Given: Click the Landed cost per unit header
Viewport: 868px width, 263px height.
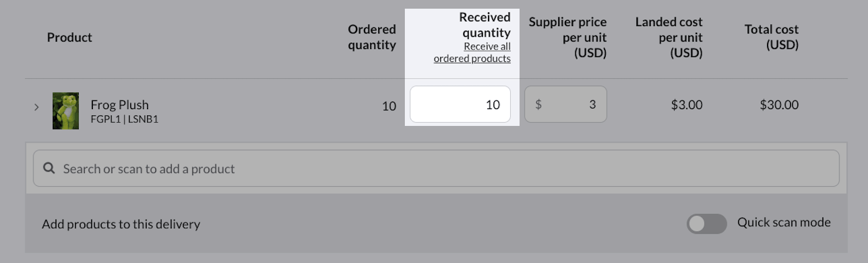Looking at the screenshot, I should click(669, 38).
